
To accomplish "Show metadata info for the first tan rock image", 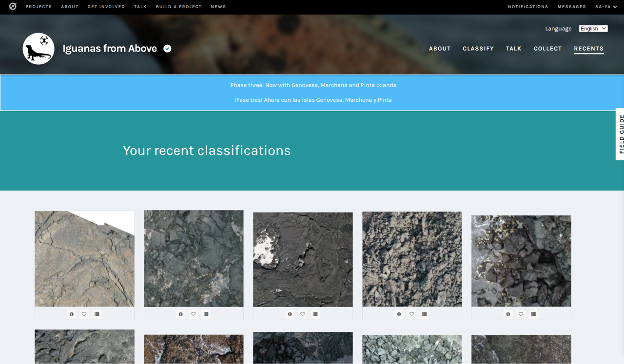I will coord(72,314).
